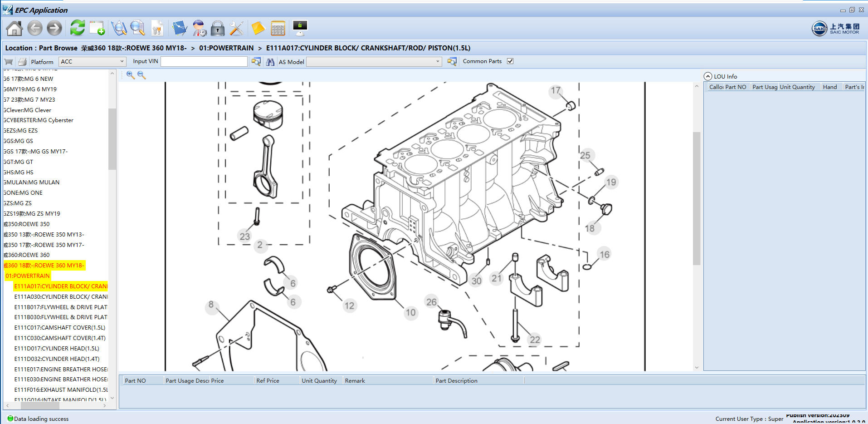Image resolution: width=868 pixels, height=424 pixels.
Task: Open the user account settings icon
Action: 199,28
